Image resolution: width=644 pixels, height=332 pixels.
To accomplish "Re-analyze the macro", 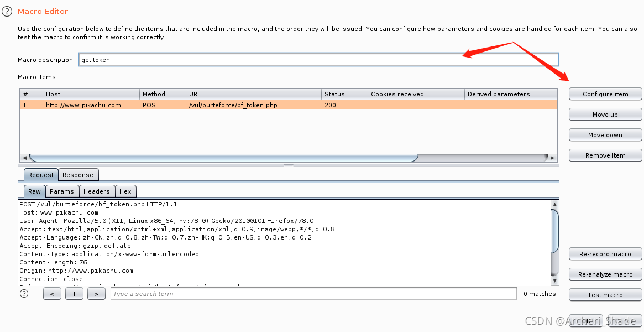I will click(605, 274).
